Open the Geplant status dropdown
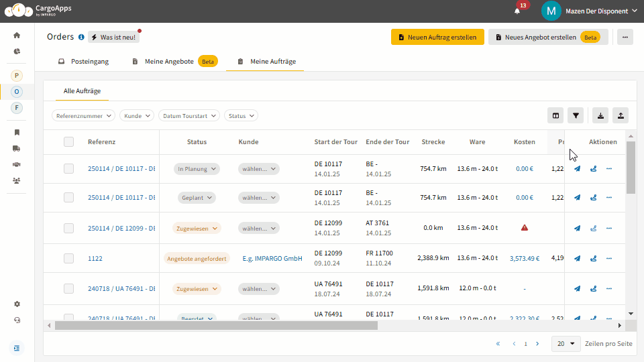Image resolution: width=644 pixels, height=362 pixels. (x=197, y=197)
